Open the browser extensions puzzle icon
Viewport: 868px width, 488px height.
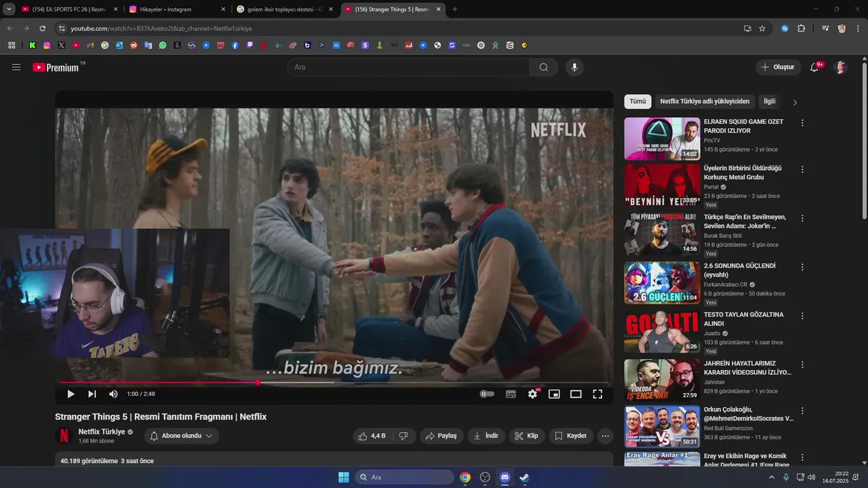[x=801, y=28]
